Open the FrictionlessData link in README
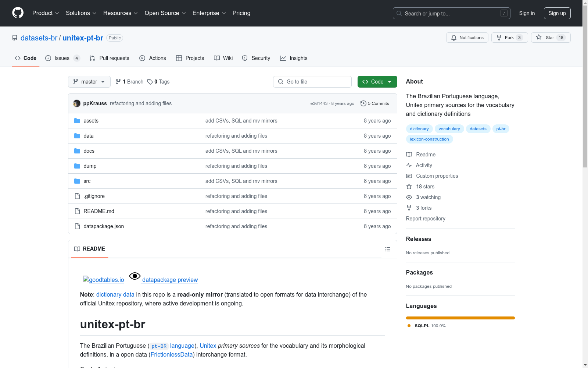Image resolution: width=588 pixels, height=368 pixels. [172, 354]
